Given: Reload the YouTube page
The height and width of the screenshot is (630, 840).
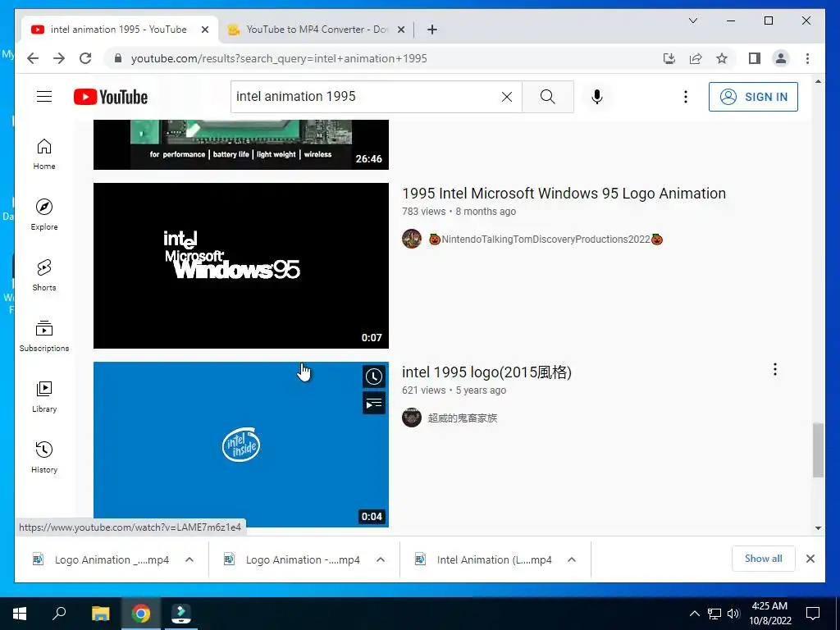Looking at the screenshot, I should coord(85,58).
